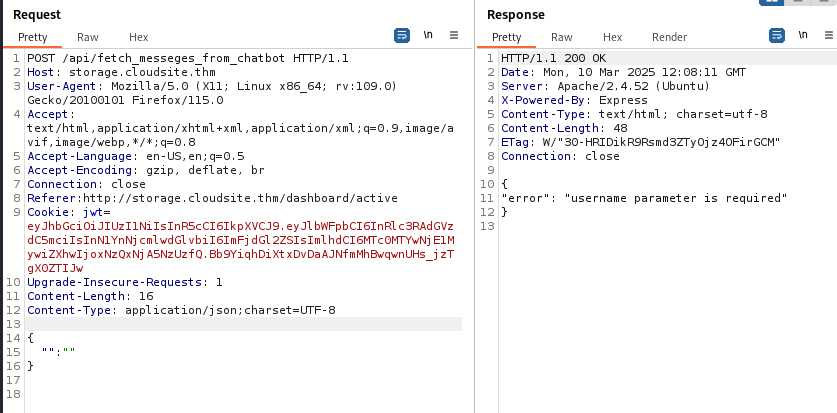Open the Response Render tab

pyautogui.click(x=669, y=37)
